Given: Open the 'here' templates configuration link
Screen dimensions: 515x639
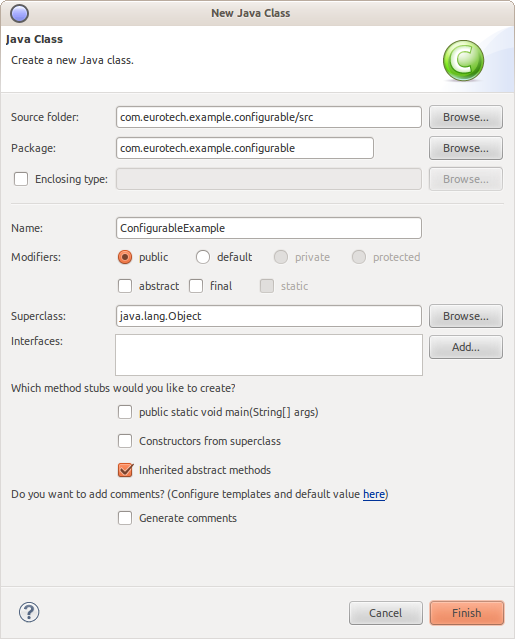Looking at the screenshot, I should (374, 494).
